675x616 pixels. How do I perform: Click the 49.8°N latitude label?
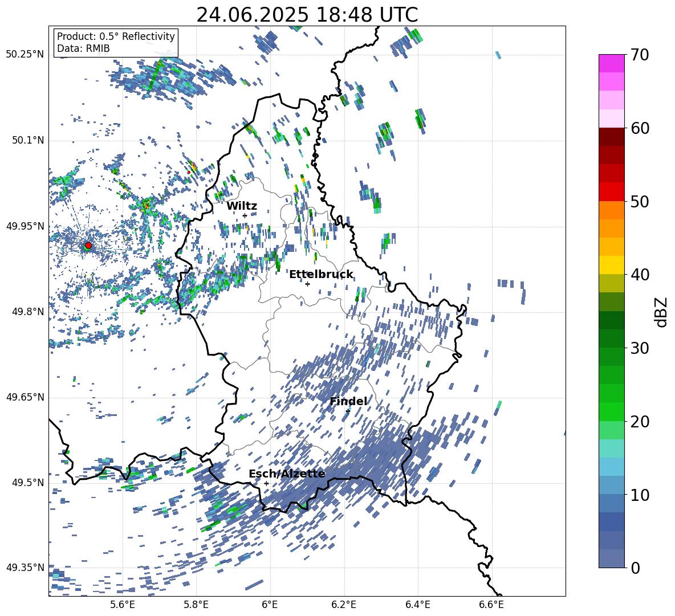(x=27, y=312)
